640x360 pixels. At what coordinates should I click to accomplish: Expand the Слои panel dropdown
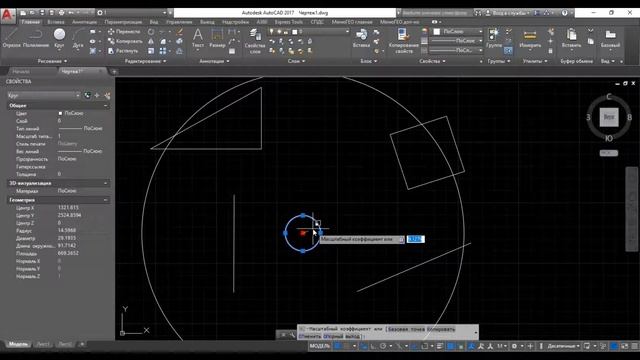point(296,61)
